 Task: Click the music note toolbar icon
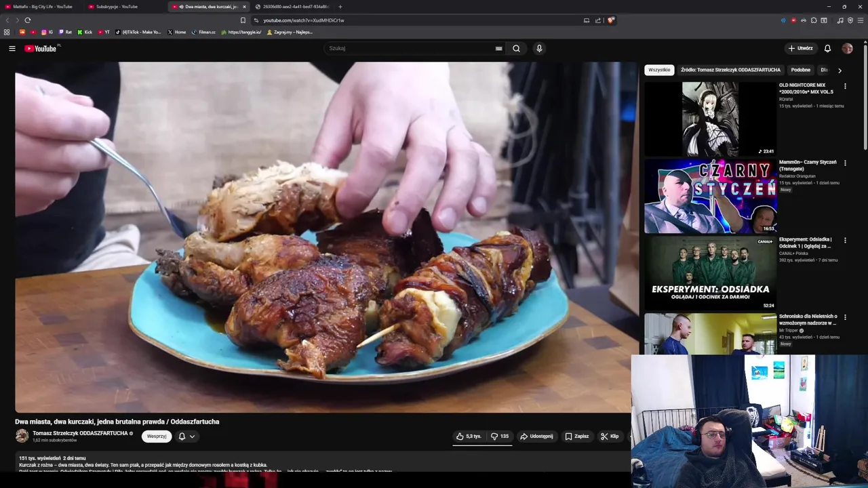(840, 20)
